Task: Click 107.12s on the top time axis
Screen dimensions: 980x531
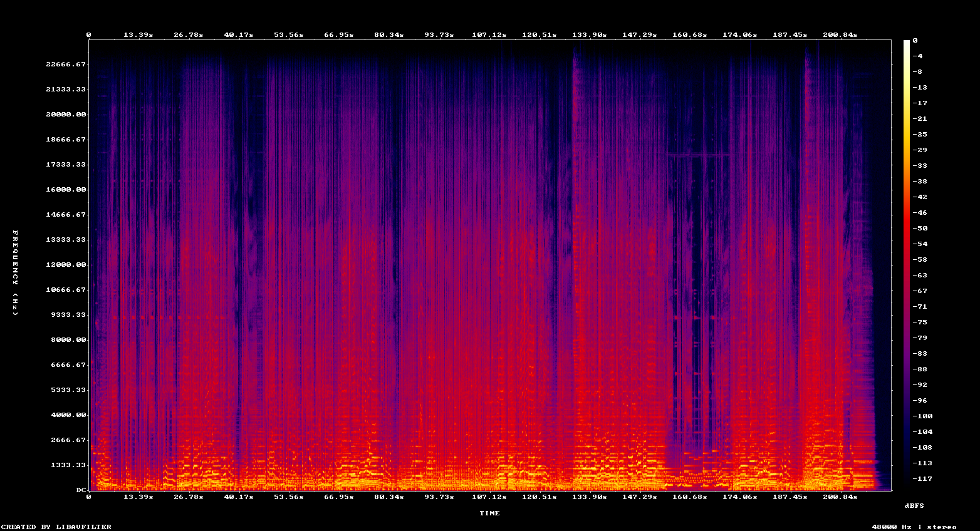Action: point(489,35)
